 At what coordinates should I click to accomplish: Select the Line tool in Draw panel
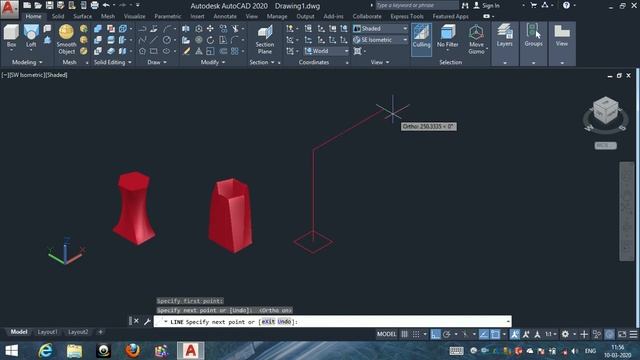point(153,40)
